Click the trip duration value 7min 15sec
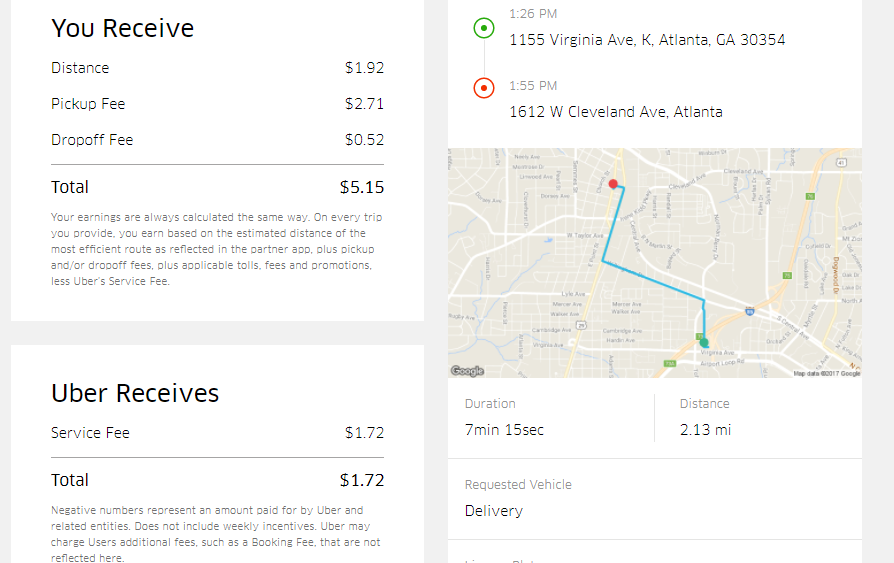Screen dimensions: 894x563 coord(505,430)
